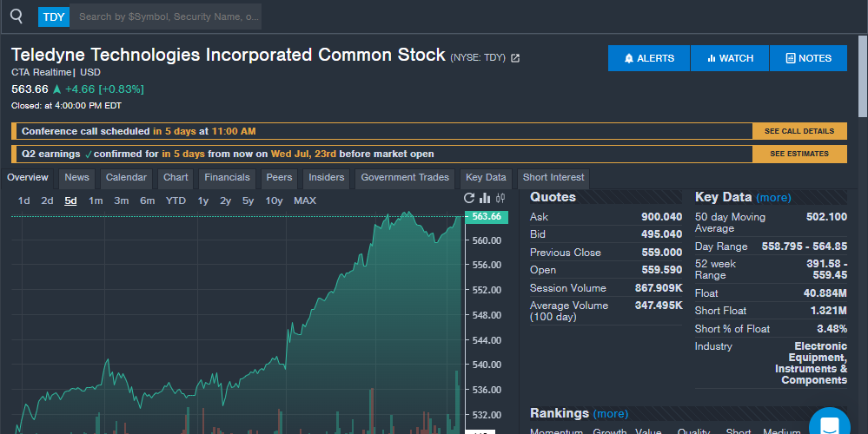This screenshot has width=868, height=434.
Task: Click Short % of Float value 3.48%
Action: pos(832,328)
